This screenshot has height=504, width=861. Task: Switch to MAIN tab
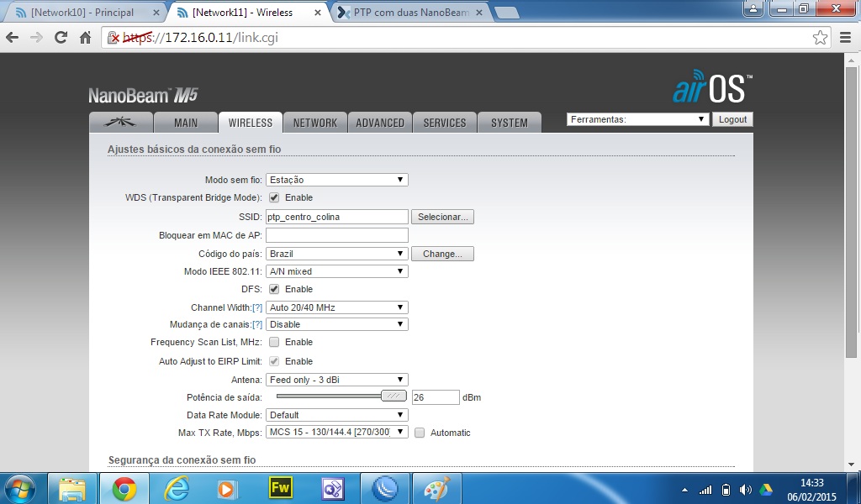pos(186,123)
